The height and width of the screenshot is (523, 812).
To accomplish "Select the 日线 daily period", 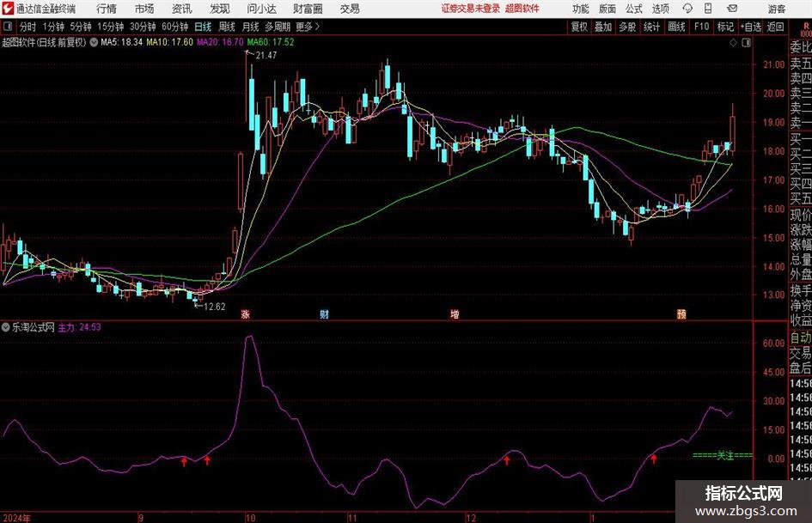I will [203, 27].
